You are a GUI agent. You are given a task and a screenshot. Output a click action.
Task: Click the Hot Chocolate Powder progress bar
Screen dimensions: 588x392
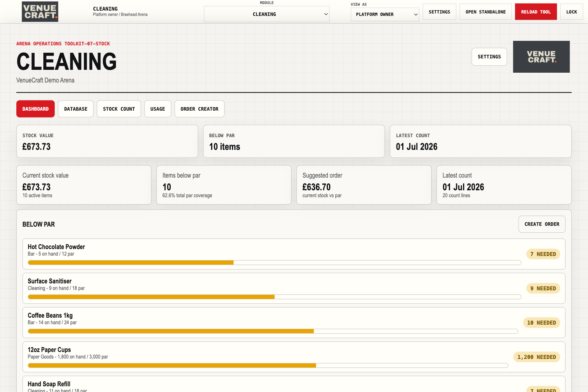click(274, 263)
